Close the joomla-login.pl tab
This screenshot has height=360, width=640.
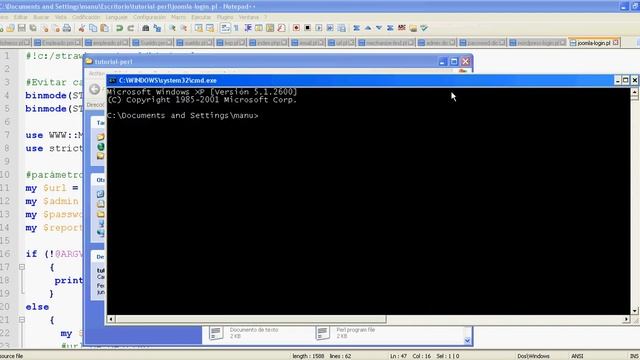click(x=616, y=42)
